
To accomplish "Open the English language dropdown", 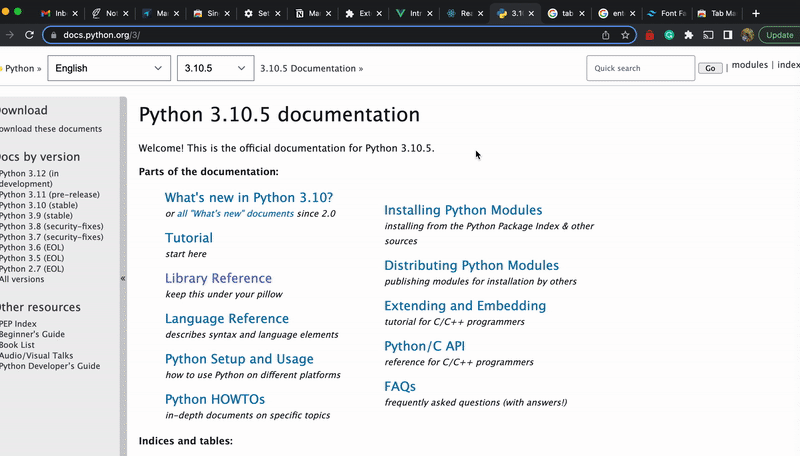I will (x=109, y=68).
